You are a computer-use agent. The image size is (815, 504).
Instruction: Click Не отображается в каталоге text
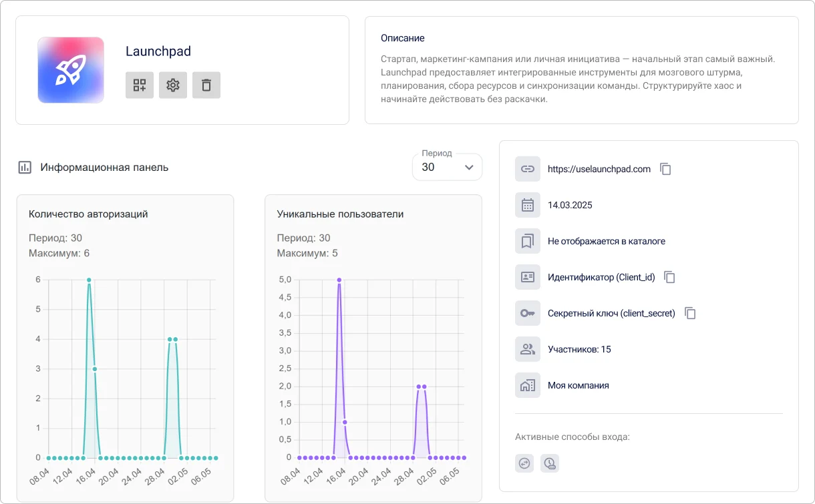pos(607,241)
